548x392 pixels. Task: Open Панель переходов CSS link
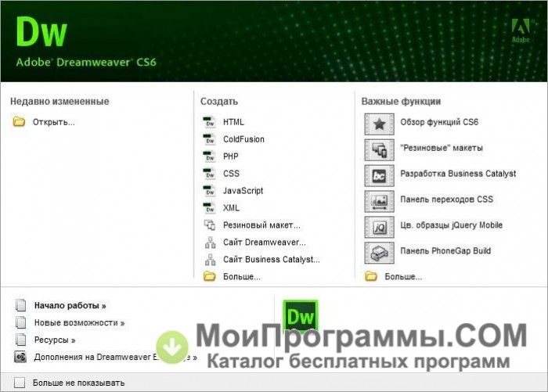(446, 200)
